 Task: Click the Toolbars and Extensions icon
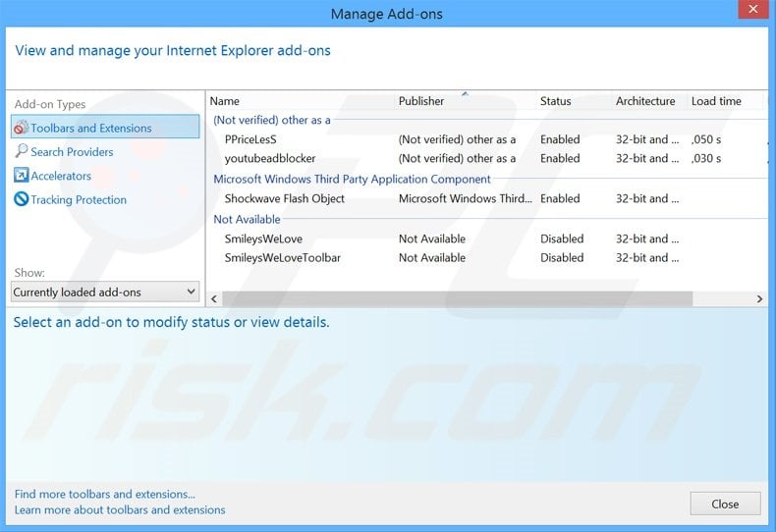coord(21,128)
